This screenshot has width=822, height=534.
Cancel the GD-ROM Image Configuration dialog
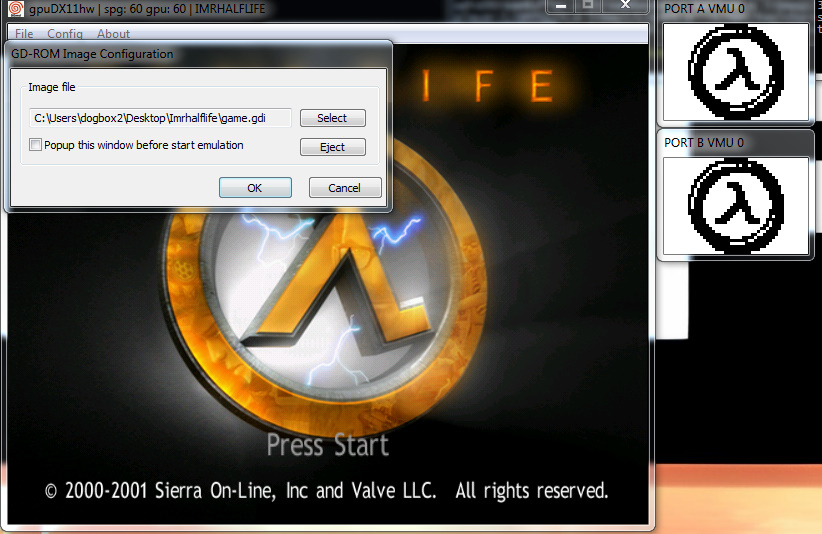344,188
